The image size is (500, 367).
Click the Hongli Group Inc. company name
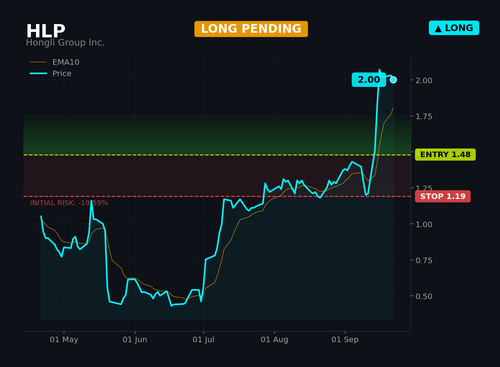pyautogui.click(x=65, y=43)
